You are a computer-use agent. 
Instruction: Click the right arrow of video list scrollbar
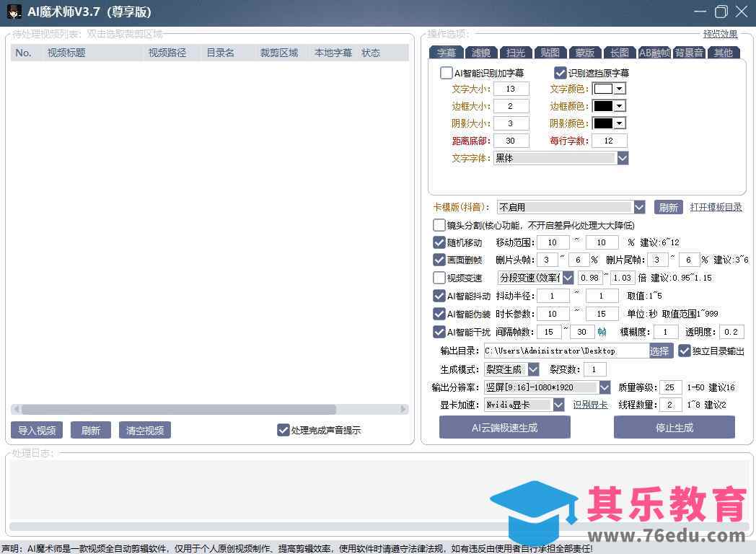[404, 409]
